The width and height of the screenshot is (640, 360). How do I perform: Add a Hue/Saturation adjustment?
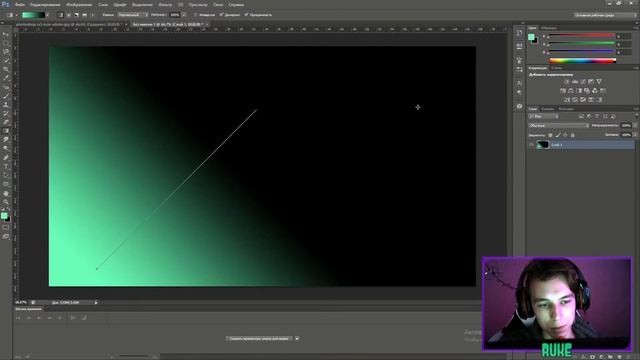click(563, 91)
